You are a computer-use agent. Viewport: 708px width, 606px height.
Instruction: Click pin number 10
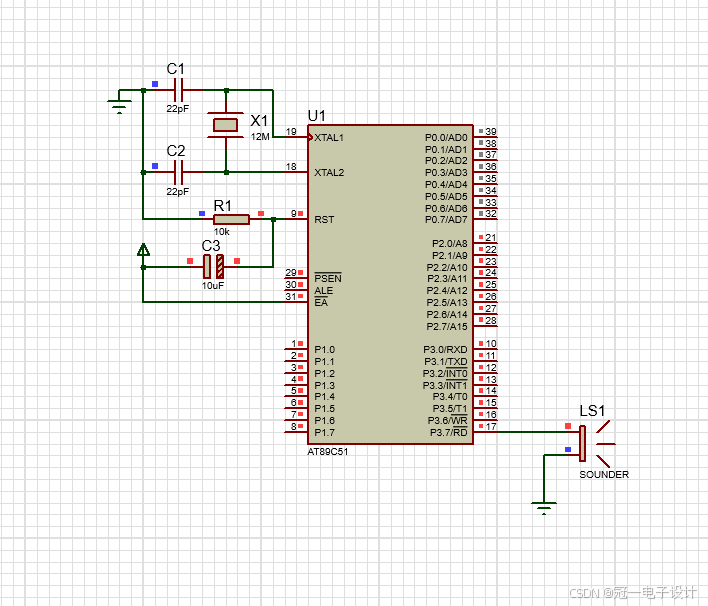(491, 344)
